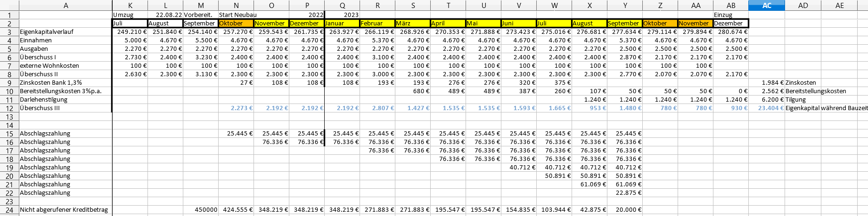Click the 6.200 € Tilgung sum cell
868x216 pixels.
(x=766, y=100)
